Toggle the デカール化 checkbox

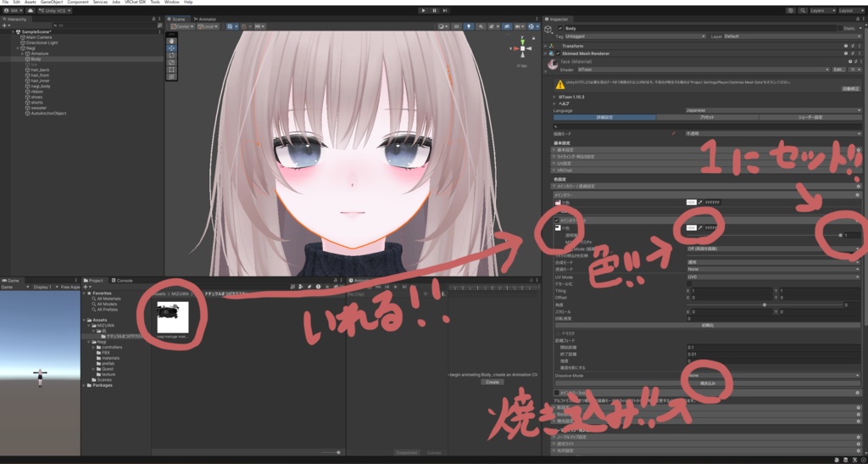(689, 283)
